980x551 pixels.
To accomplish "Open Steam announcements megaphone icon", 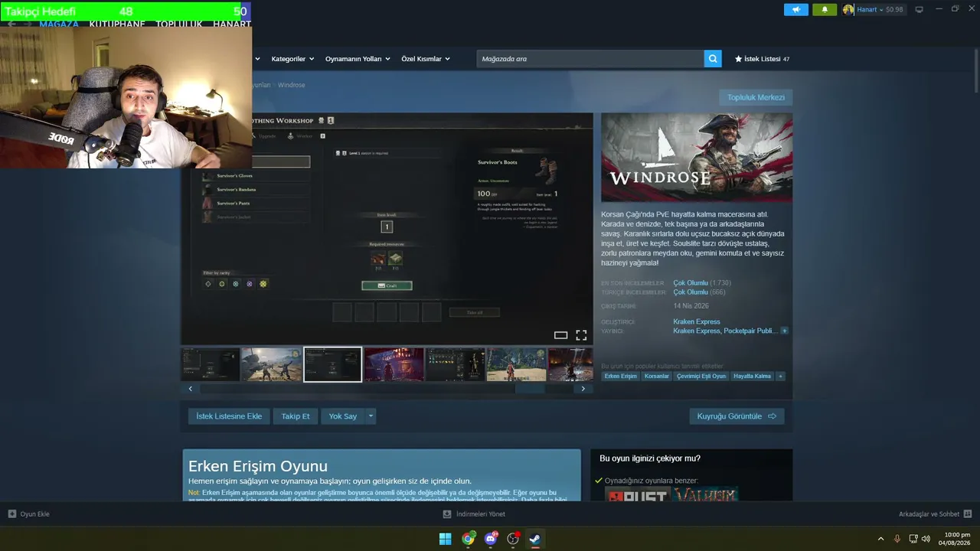I will click(x=796, y=10).
